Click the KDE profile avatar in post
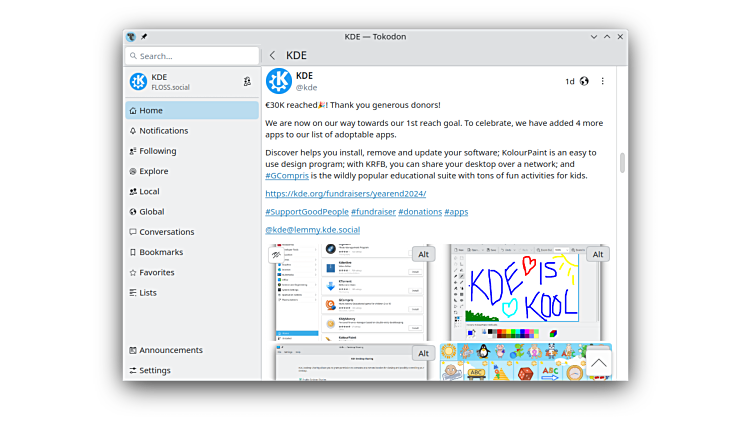752x423 pixels. pos(279,82)
